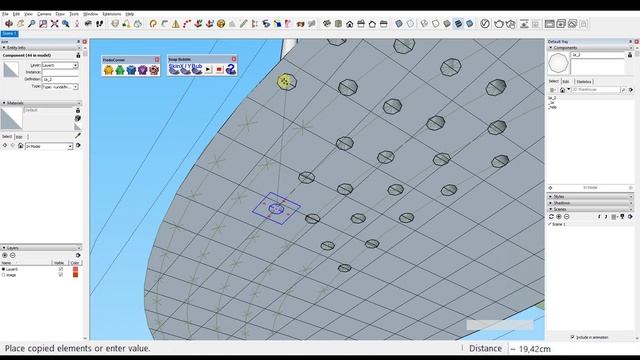Click the Soap Bubble Skin tool
Viewport: 640px width, 360px height.
[x=174, y=69]
